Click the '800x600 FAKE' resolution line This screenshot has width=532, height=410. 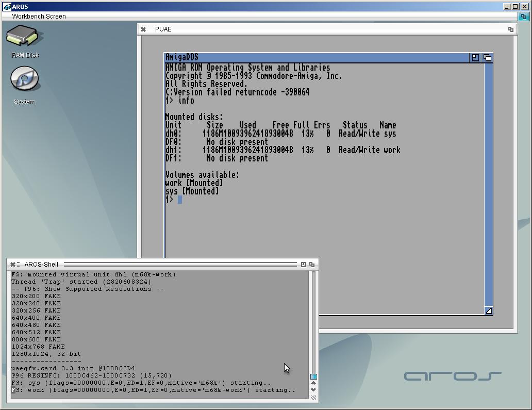[36, 339]
